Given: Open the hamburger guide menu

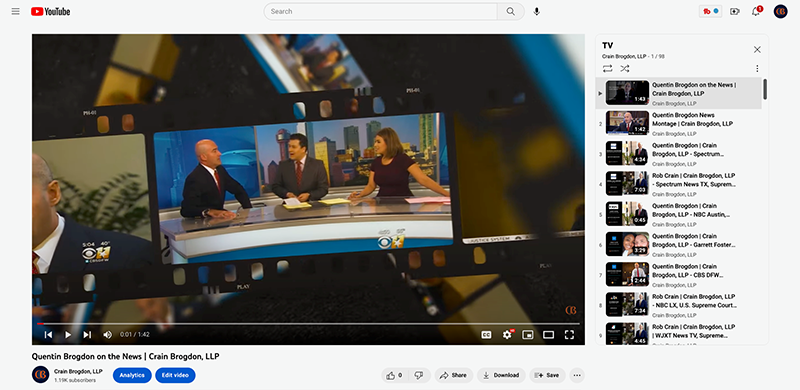Looking at the screenshot, I should [x=16, y=11].
